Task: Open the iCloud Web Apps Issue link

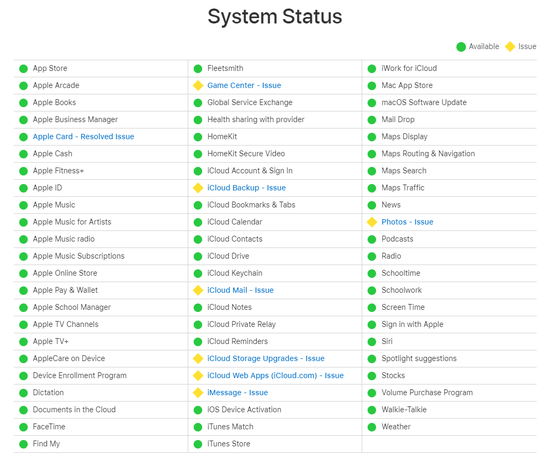Action: [275, 375]
